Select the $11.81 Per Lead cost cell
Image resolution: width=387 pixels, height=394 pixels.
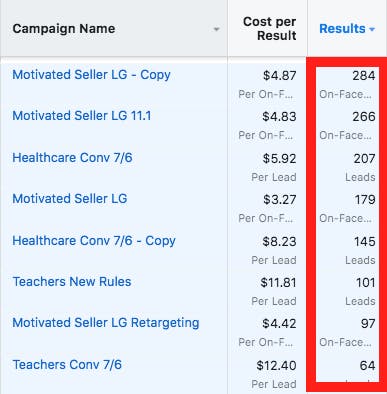click(x=267, y=291)
